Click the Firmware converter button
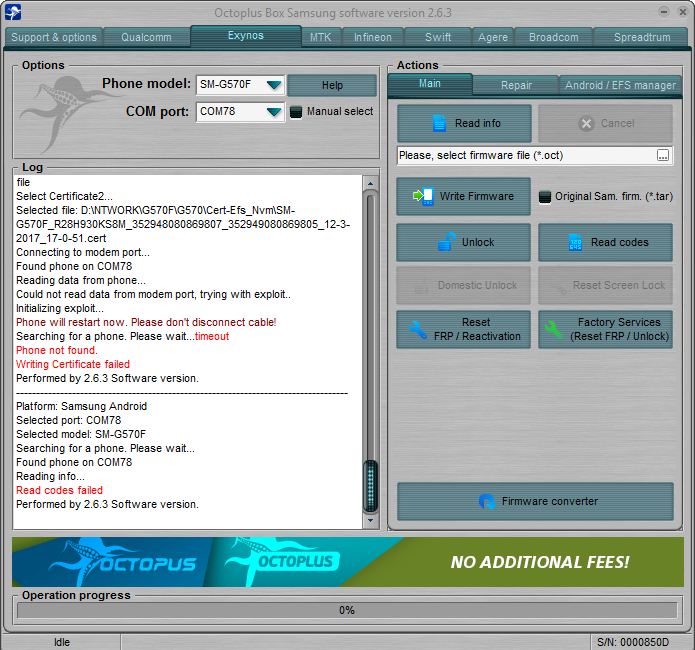The height and width of the screenshot is (650, 695). tap(535, 501)
